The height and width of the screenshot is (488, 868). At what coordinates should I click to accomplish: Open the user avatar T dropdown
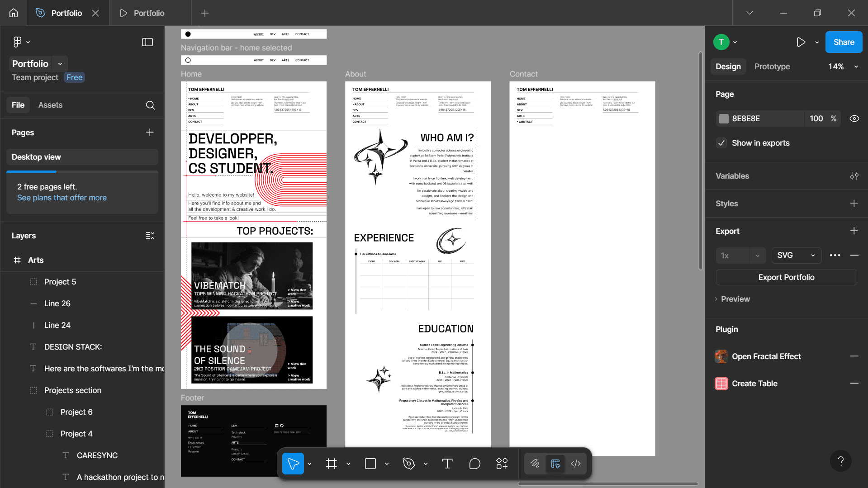pos(726,42)
